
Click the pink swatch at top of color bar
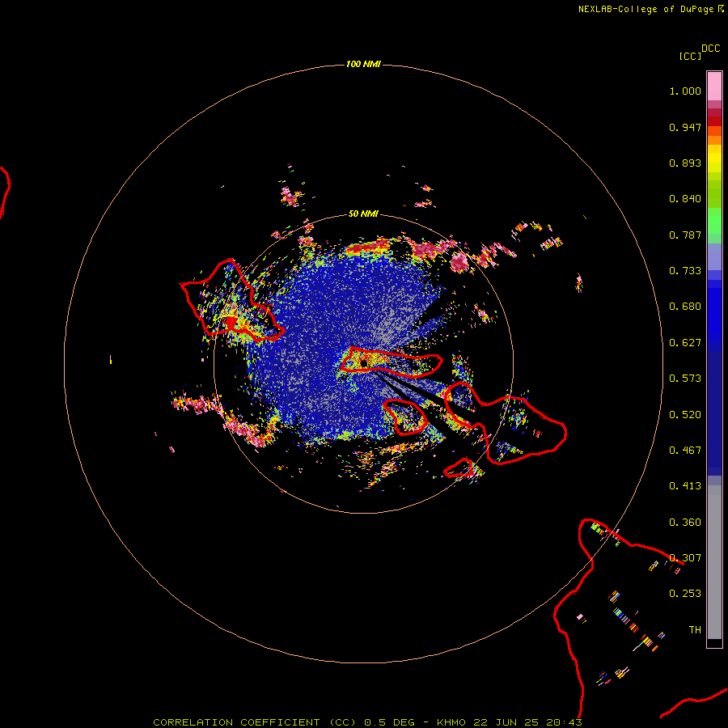click(x=714, y=87)
